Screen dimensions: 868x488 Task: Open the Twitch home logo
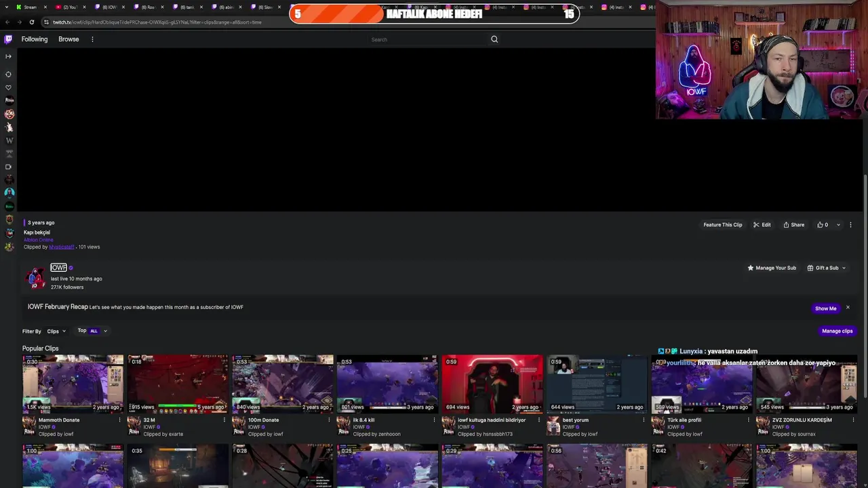[x=8, y=39]
